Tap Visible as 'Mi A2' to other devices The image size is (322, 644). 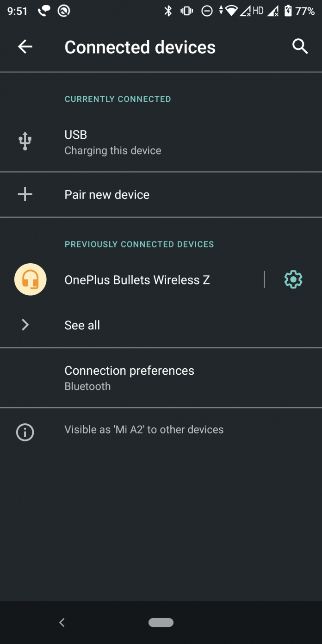(144, 429)
